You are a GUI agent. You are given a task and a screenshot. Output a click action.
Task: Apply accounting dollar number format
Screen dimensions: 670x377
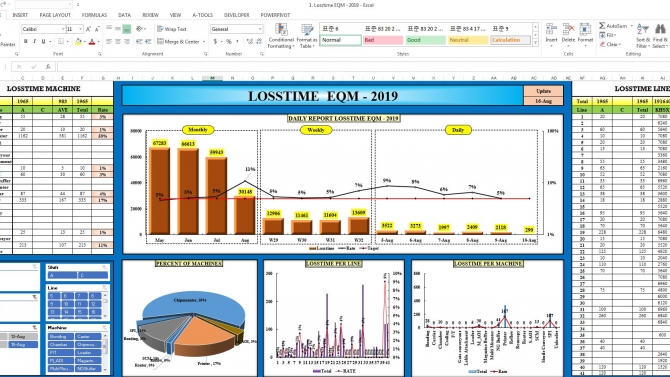(x=215, y=41)
